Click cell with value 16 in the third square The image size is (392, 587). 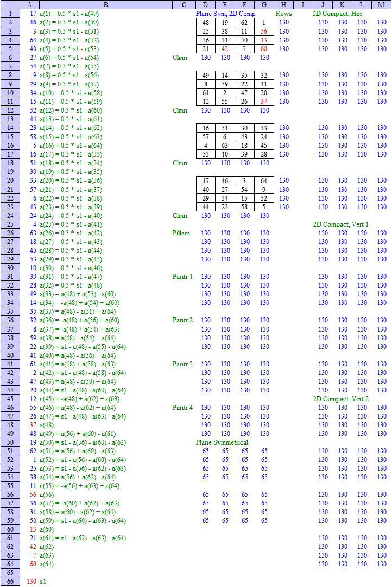pos(206,128)
